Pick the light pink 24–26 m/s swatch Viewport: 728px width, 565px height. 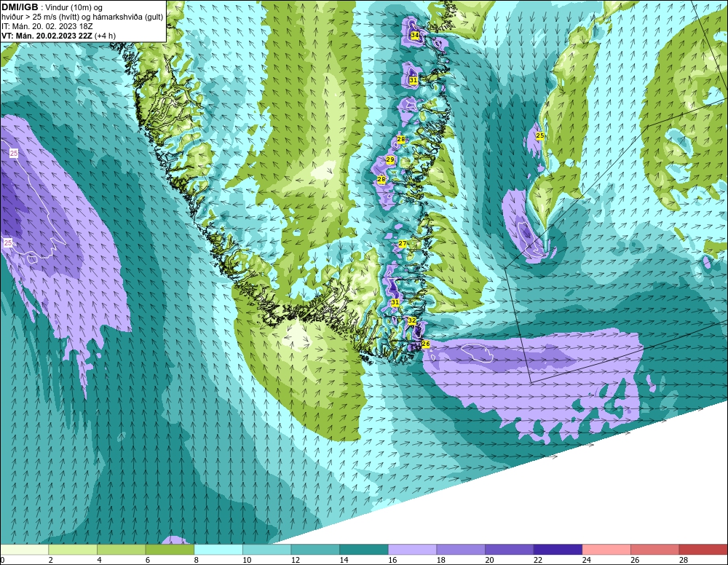tap(606, 550)
